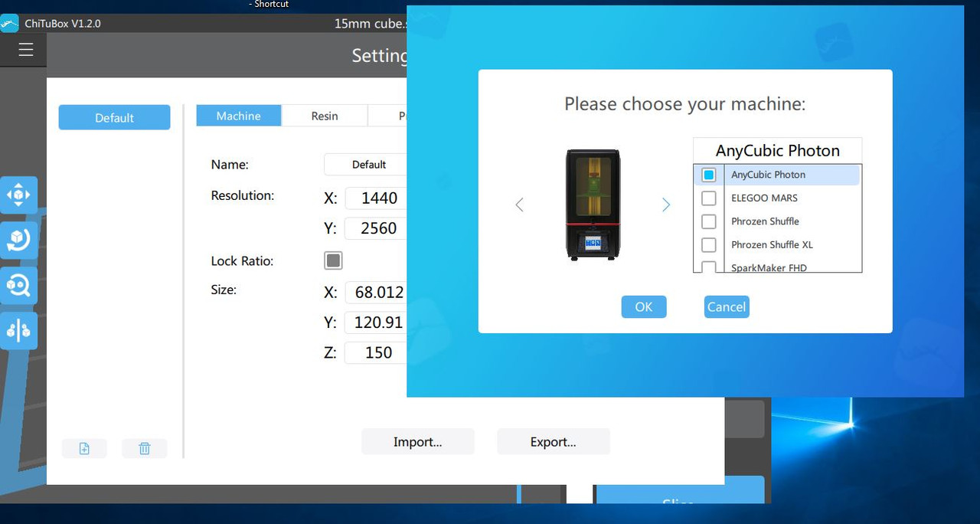980x524 pixels.
Task: Click left chevron to view previous machine
Action: click(x=520, y=205)
